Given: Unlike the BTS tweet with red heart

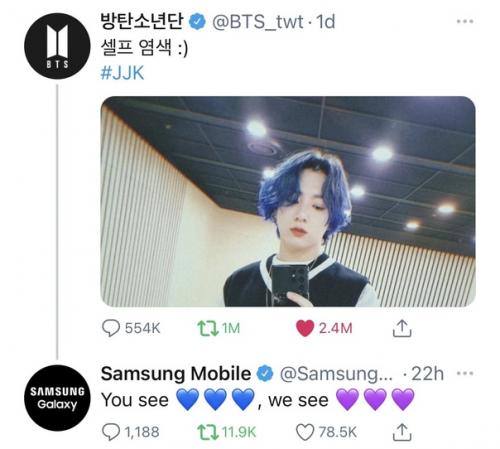Looking at the screenshot, I should (305, 328).
